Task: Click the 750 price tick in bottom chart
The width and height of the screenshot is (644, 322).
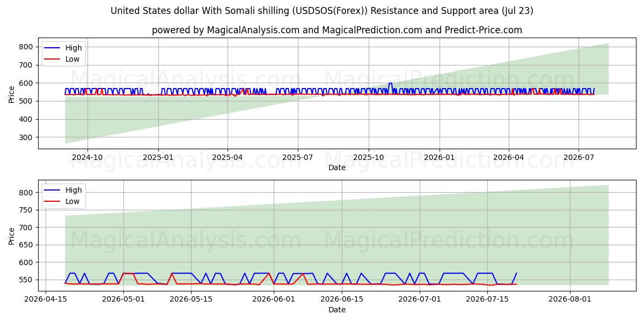Action: 26,210
